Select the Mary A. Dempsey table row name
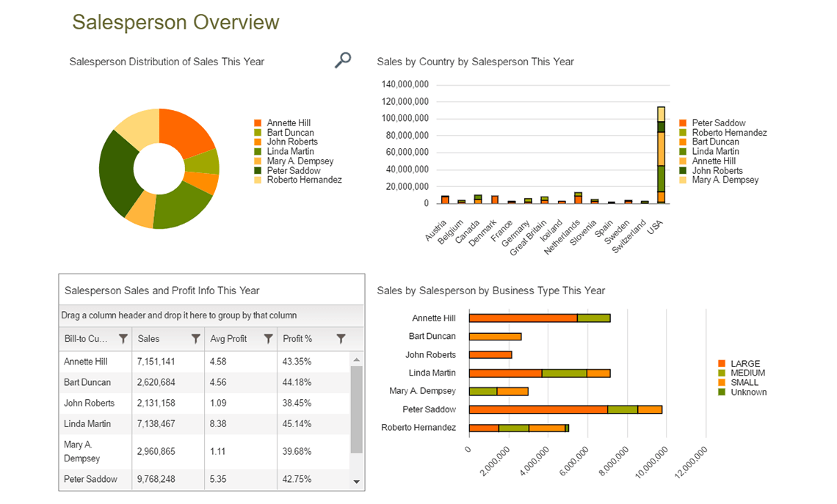Image resolution: width=837 pixels, height=504 pixels. point(81,451)
